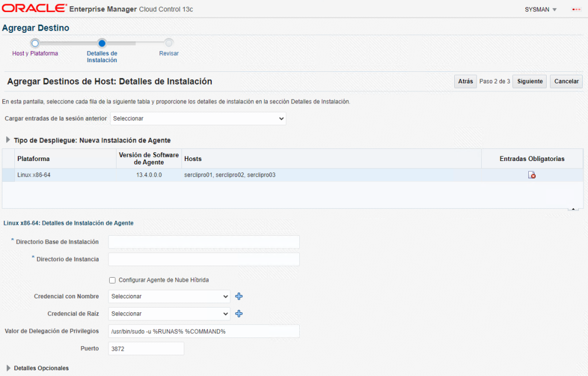Click the red dots icon beside SYSMAN
The width and height of the screenshot is (588, 376).
click(x=576, y=10)
